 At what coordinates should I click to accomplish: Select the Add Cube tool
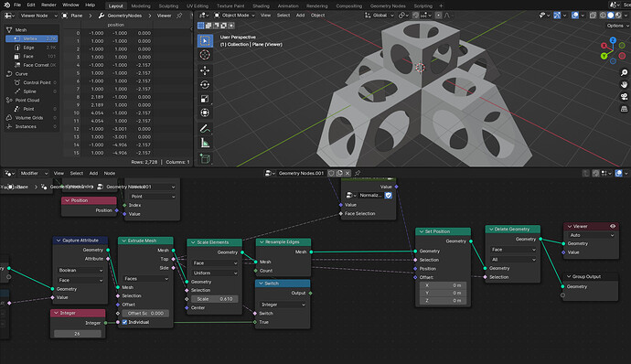point(205,158)
